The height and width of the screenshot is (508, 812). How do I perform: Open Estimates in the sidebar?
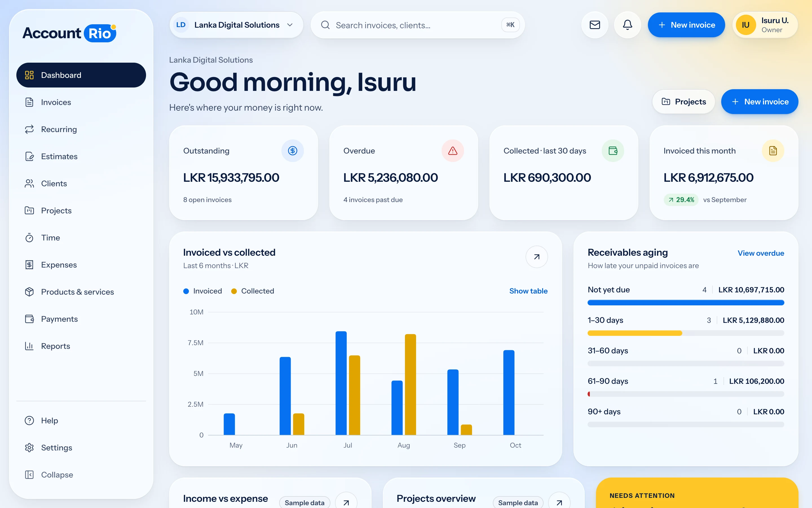click(81, 156)
